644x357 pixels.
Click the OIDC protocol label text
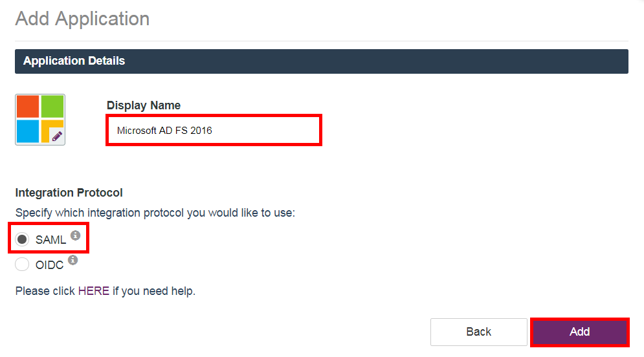tap(49, 265)
